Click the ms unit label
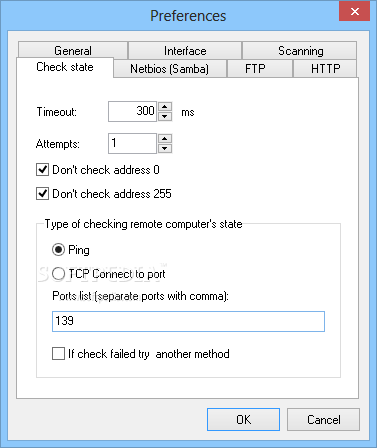The image size is (377, 448). (188, 112)
